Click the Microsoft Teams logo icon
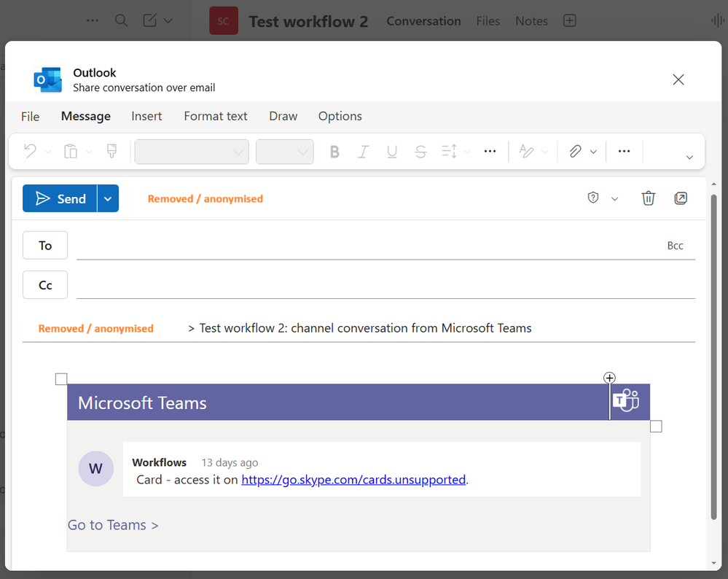 626,400
